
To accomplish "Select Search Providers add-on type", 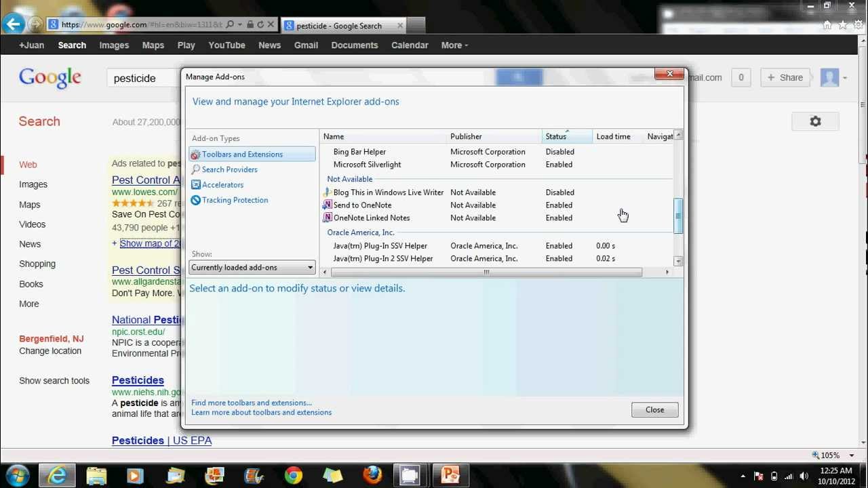I will 229,169.
